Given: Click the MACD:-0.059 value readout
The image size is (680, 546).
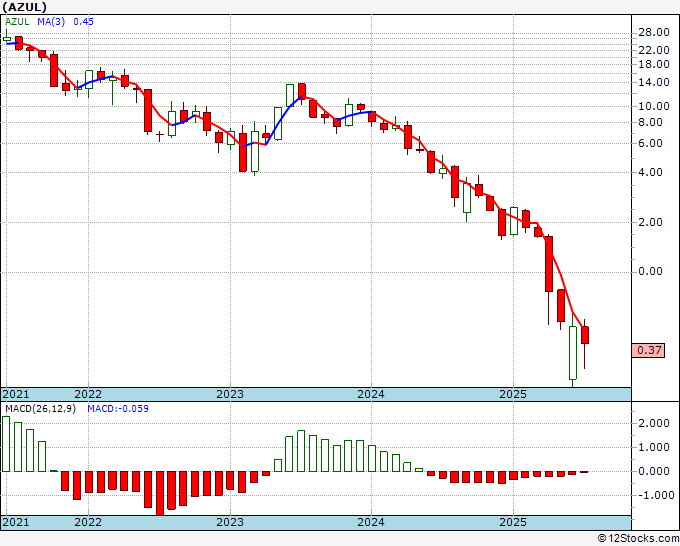Looking at the screenshot, I should pyautogui.click(x=118, y=409).
